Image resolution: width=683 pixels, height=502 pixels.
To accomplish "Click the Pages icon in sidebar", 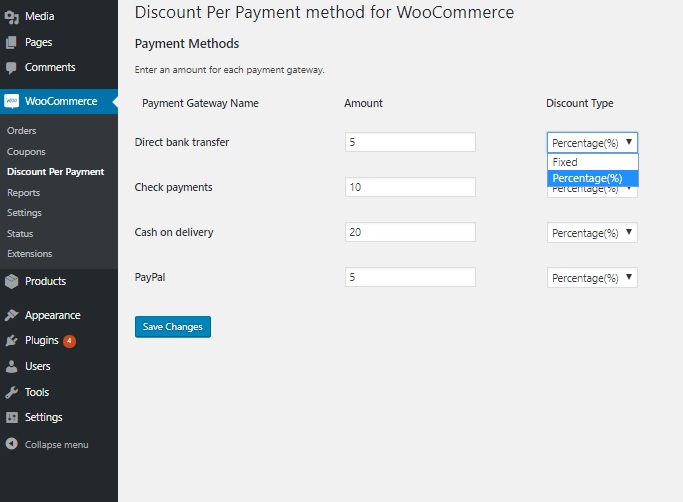I will pyautogui.click(x=12, y=42).
